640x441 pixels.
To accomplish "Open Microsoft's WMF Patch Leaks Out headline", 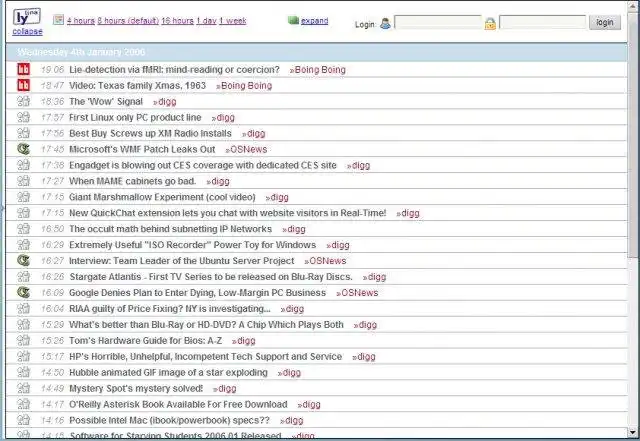I will click(x=142, y=149).
